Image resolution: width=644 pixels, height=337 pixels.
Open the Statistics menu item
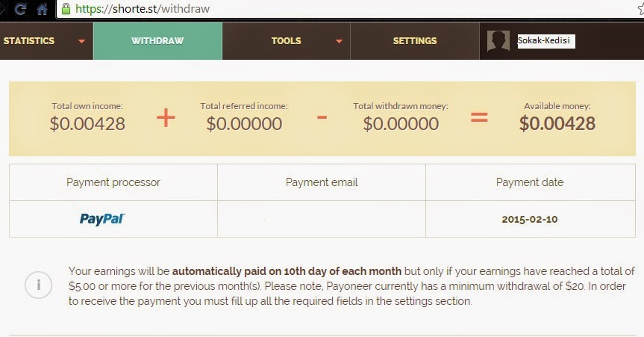(x=29, y=41)
